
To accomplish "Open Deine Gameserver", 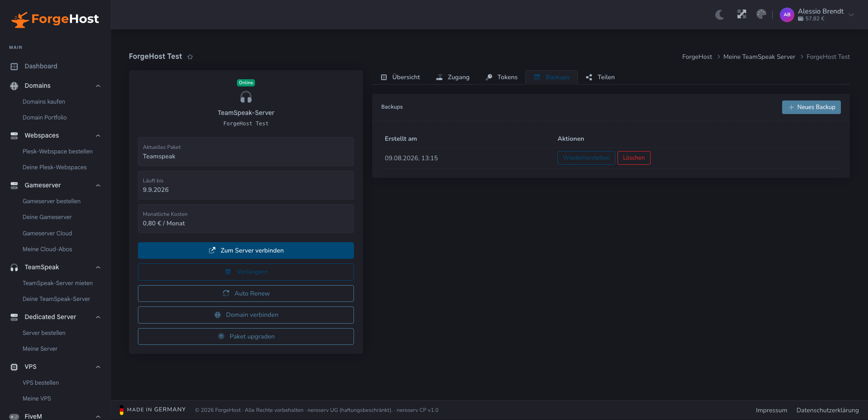I will 47,217.
